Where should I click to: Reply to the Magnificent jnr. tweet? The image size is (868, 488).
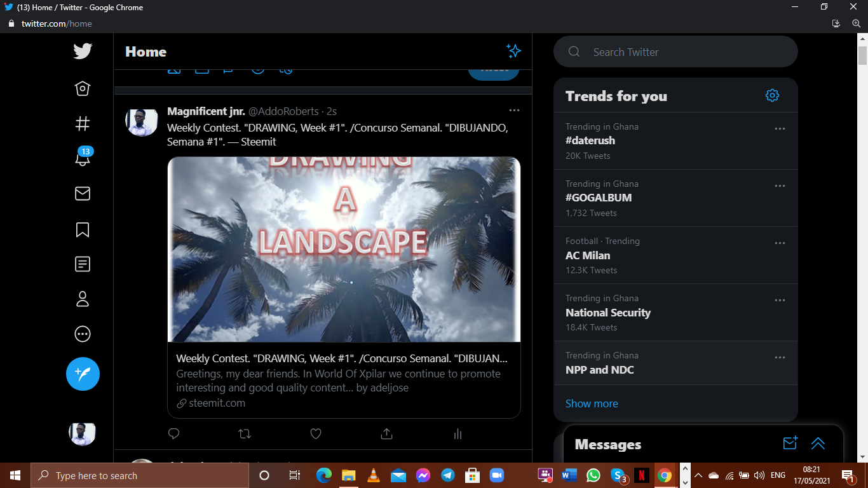coord(174,434)
